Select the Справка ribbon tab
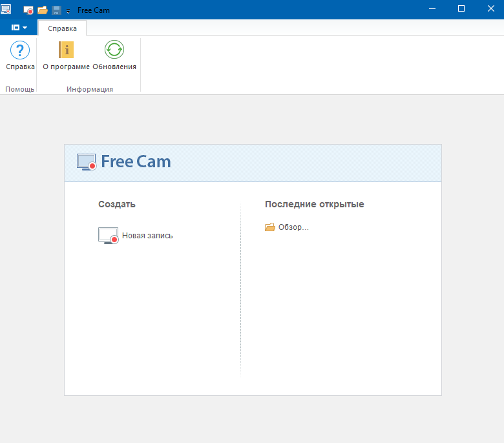The width and height of the screenshot is (504, 443). [x=63, y=28]
